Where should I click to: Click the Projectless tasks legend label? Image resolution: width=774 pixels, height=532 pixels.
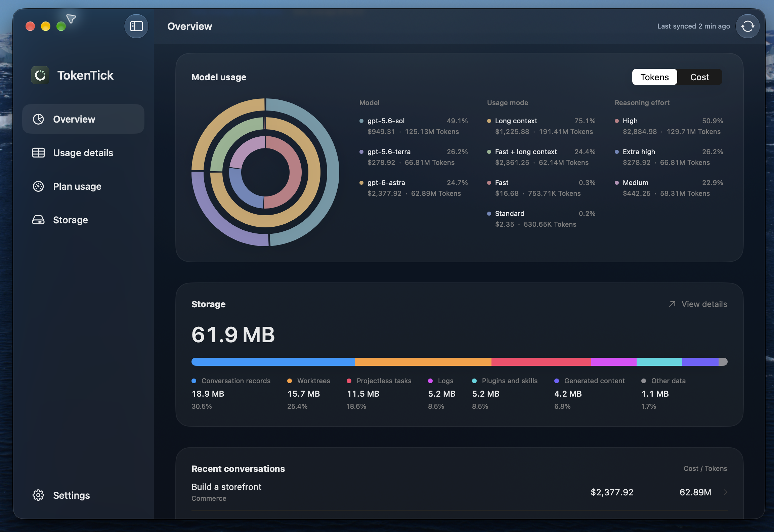[x=384, y=381]
